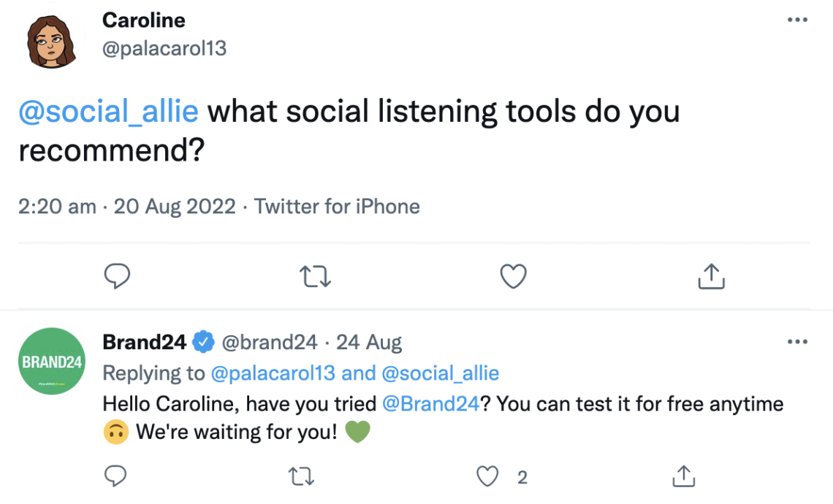Open Brand24's profile picture

(x=50, y=360)
